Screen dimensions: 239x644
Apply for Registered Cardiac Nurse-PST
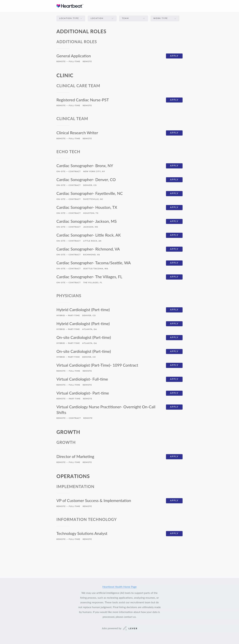174,100
